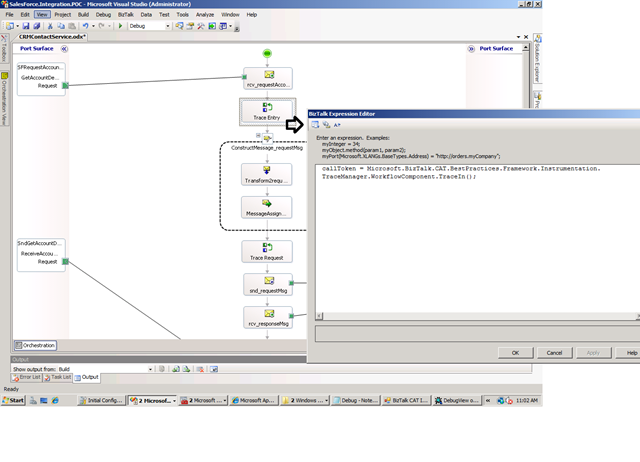This screenshot has width=640, height=462.
Task: Open the Toolbox side tab
Action: (x=4, y=49)
